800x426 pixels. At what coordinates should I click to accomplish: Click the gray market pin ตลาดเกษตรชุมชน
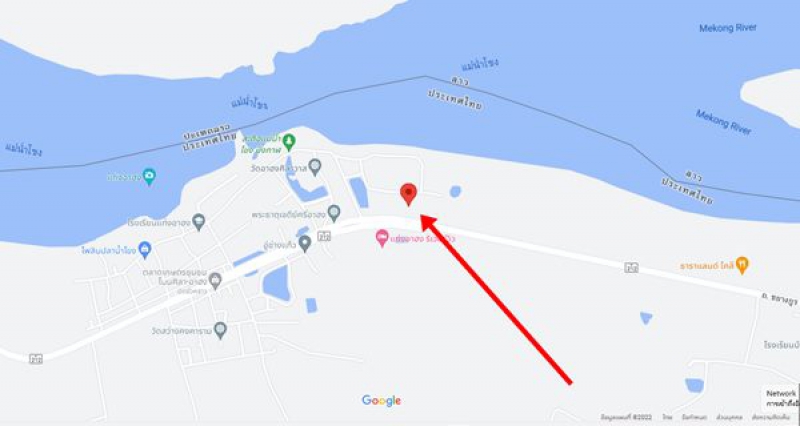pyautogui.click(x=215, y=281)
